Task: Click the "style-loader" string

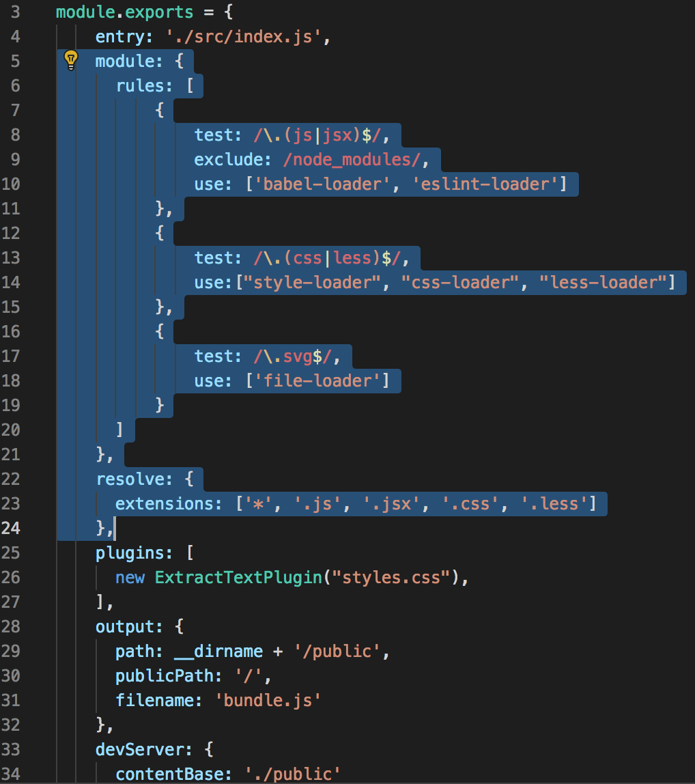Action: (x=313, y=283)
